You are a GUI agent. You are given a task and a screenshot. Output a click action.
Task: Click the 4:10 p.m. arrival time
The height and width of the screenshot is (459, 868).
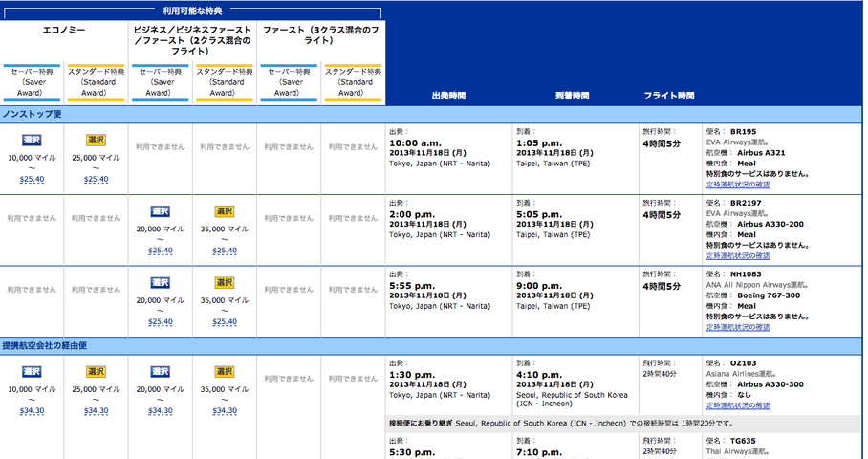coord(540,375)
